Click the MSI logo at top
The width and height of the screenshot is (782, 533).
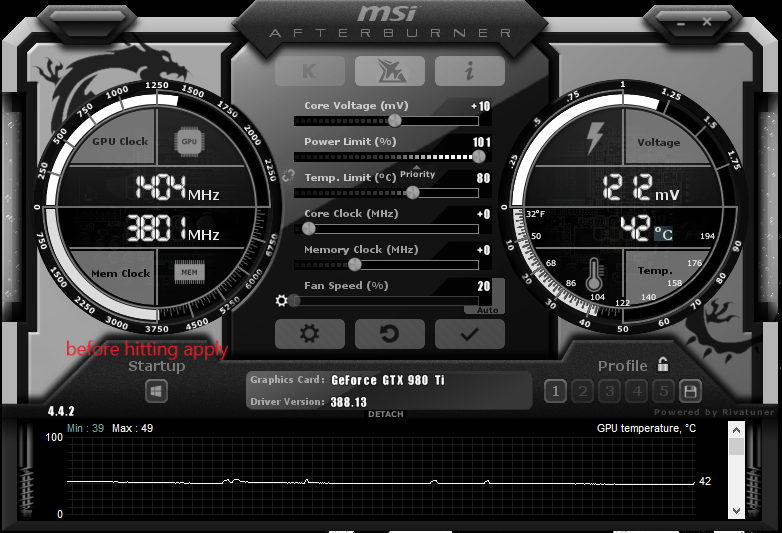coord(387,13)
